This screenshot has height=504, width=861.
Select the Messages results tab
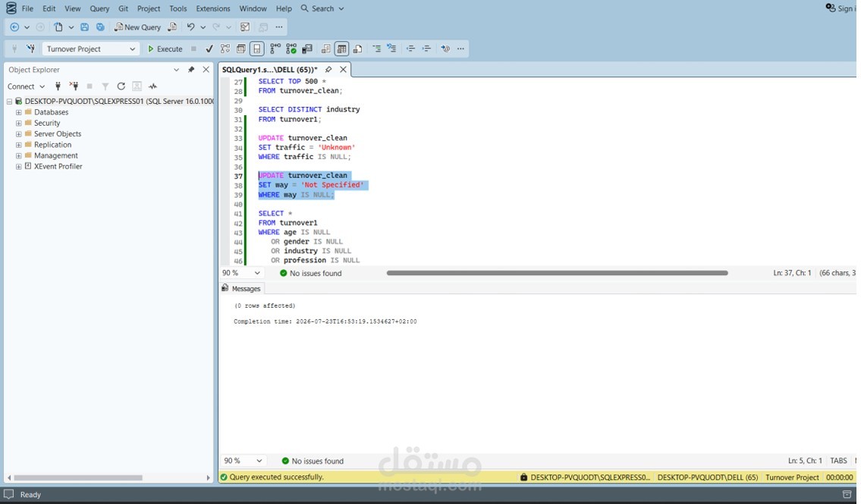tap(241, 289)
